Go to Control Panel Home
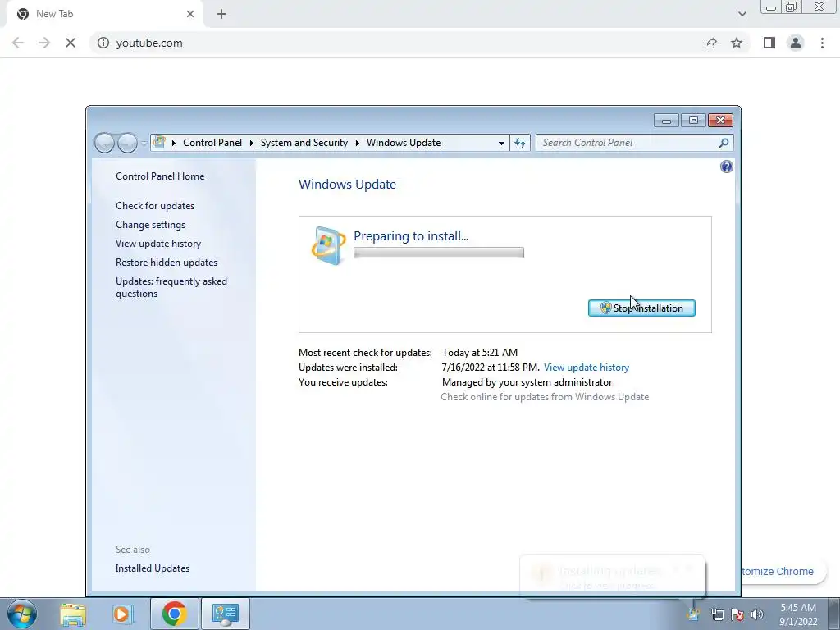This screenshot has width=840, height=630. (160, 176)
